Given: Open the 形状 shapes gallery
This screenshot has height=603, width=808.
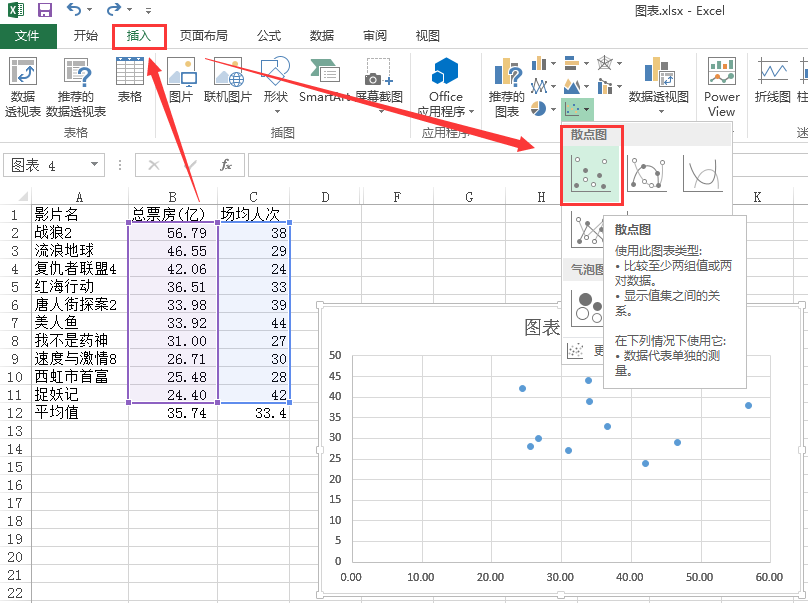Looking at the screenshot, I should click(276, 85).
